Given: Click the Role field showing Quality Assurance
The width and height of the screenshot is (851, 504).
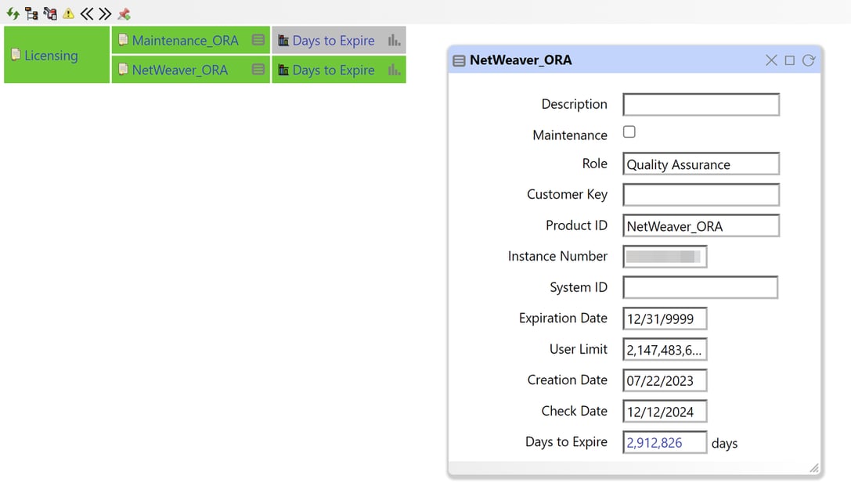Looking at the screenshot, I should tap(701, 164).
